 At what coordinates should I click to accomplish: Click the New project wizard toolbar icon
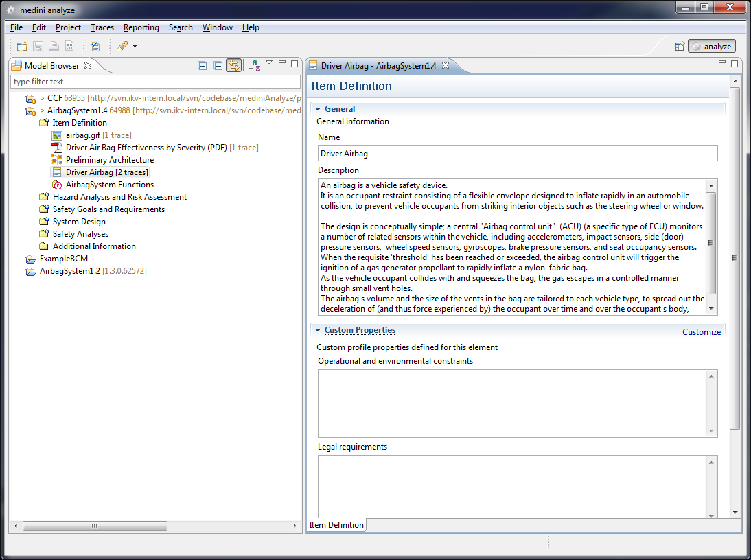click(x=22, y=46)
